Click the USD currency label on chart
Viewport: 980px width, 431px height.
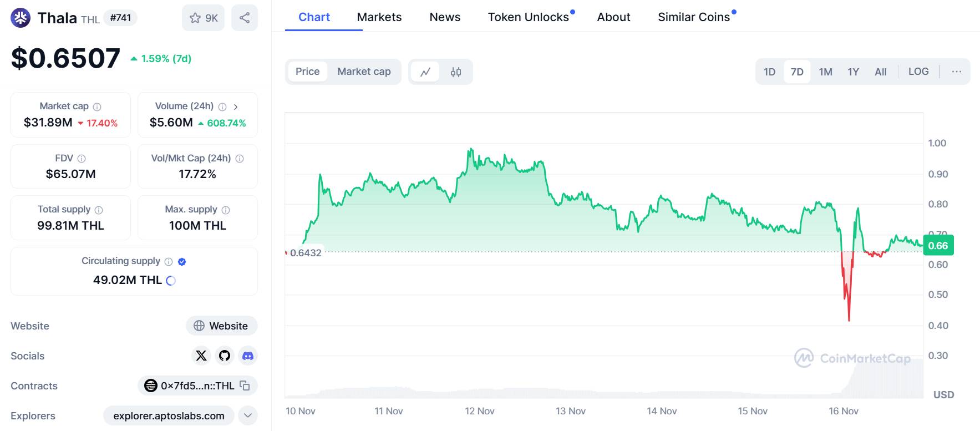pos(943,395)
